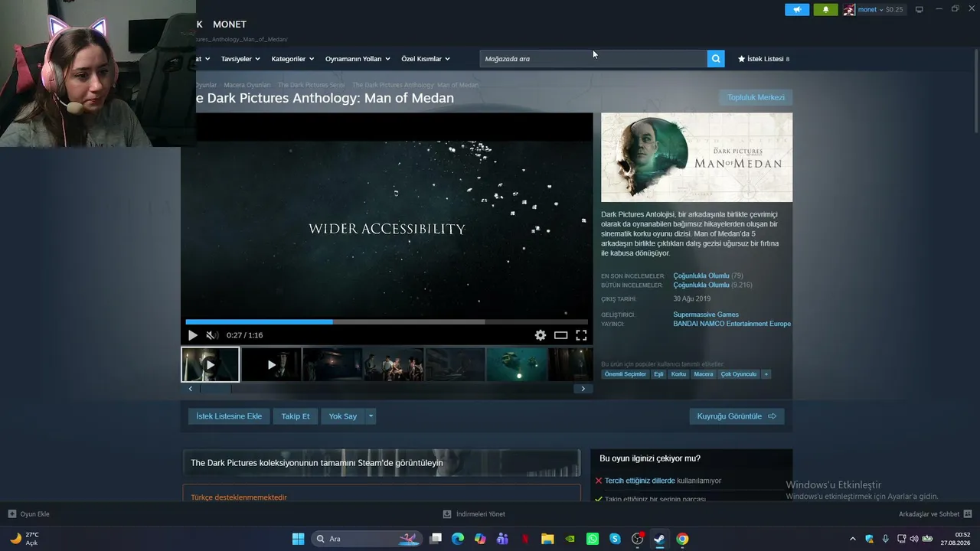
Task: Open WhatsApp from the taskbar
Action: pyautogui.click(x=593, y=539)
